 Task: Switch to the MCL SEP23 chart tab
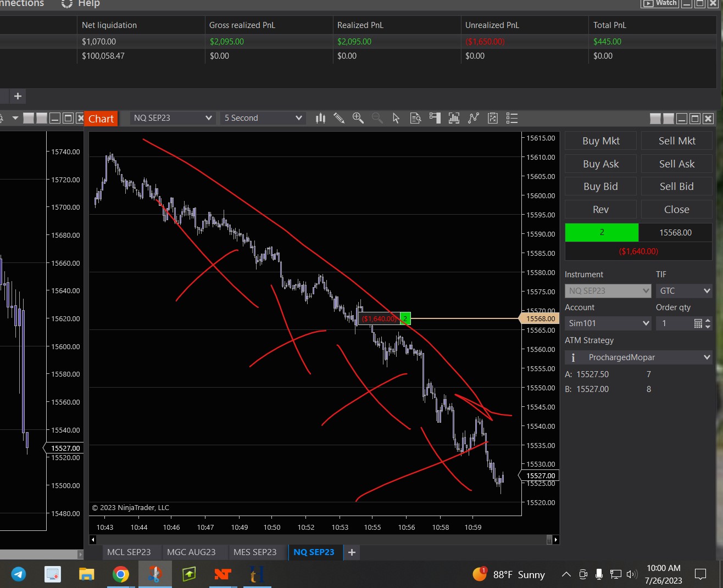[129, 552]
